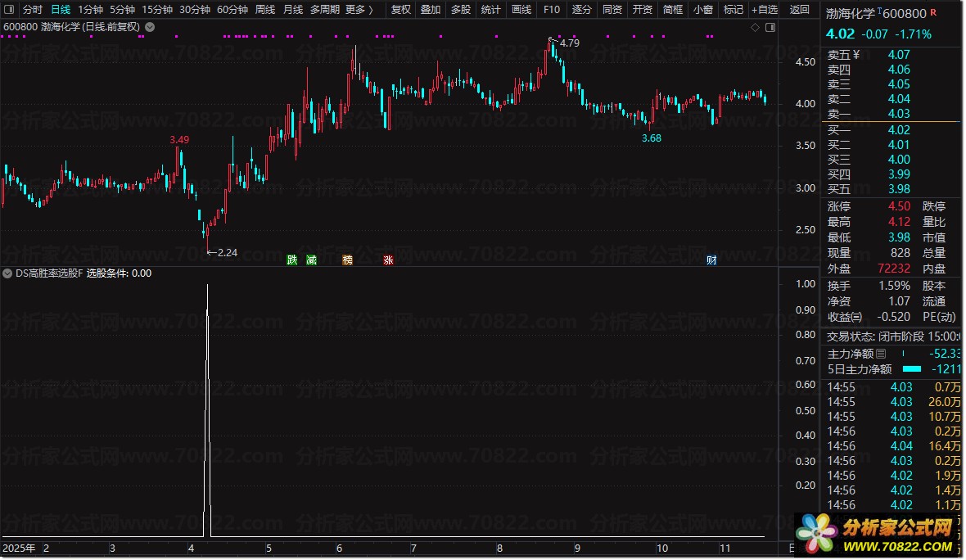Click the 2025年 label on the time axis
Image resolution: width=966 pixels, height=560 pixels.
(x=19, y=548)
